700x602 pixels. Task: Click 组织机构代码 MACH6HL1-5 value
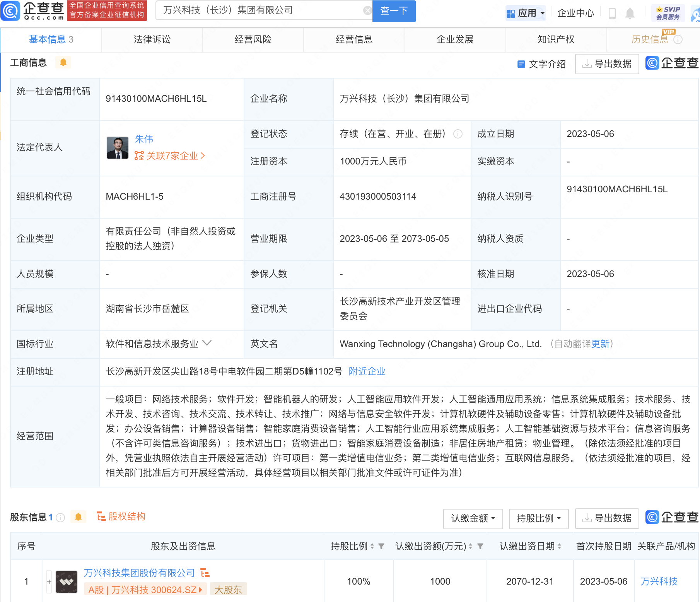(135, 197)
